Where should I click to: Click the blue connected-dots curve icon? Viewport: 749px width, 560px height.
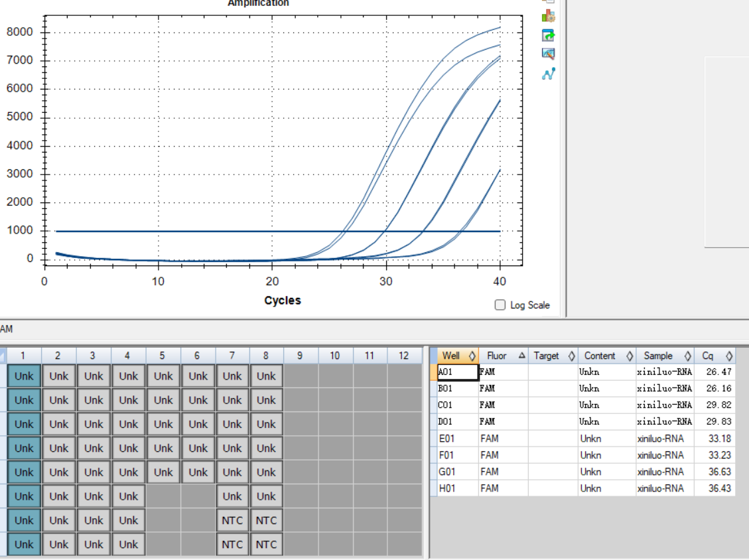point(549,74)
